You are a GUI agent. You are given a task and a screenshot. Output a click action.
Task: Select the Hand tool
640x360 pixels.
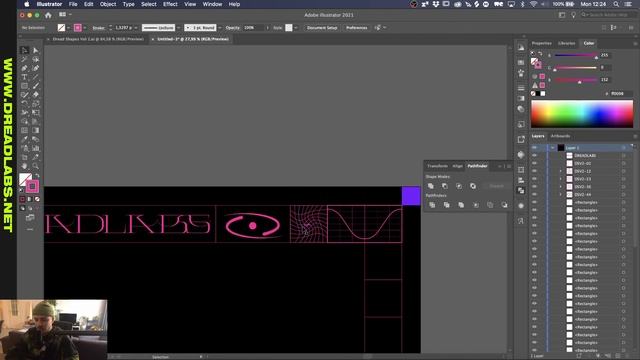[x=24, y=166]
